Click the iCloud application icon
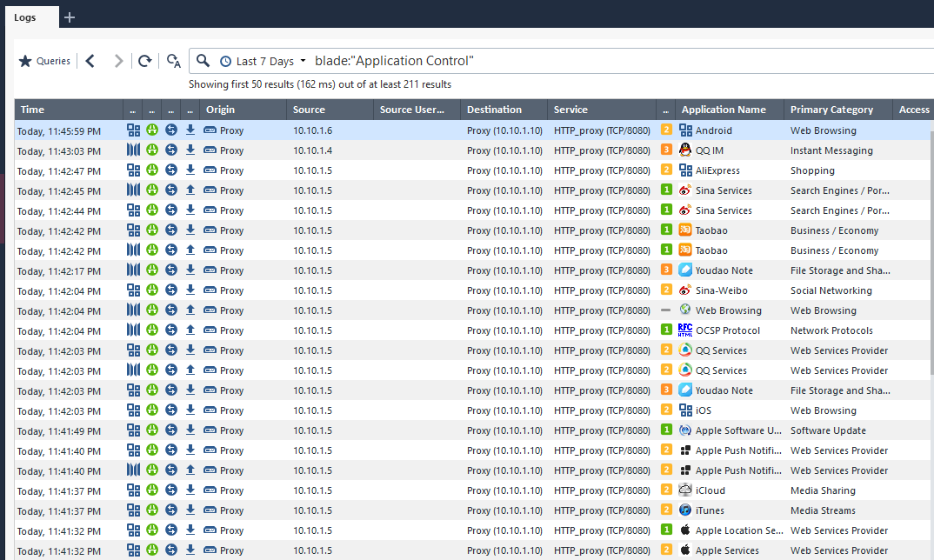Image resolution: width=934 pixels, height=560 pixels. coord(685,490)
